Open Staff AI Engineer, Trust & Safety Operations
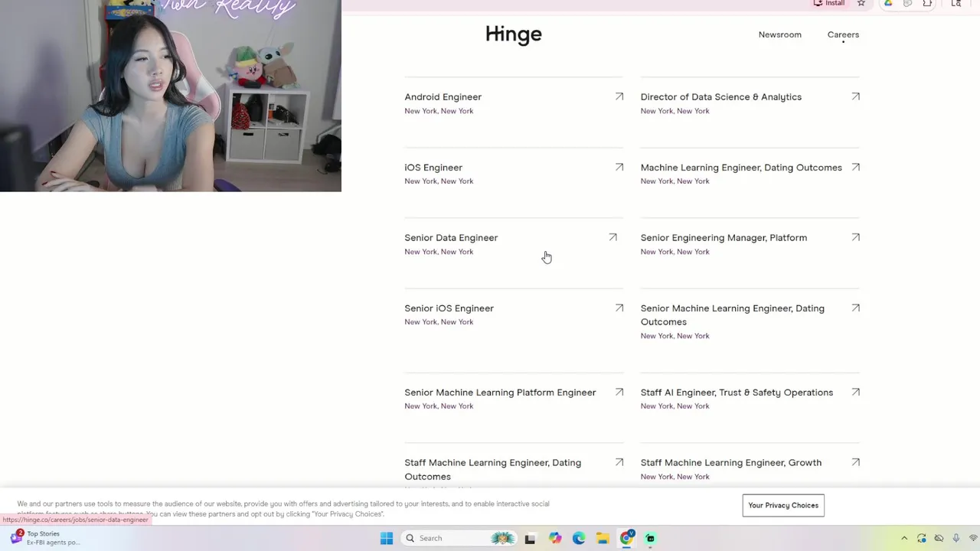Screen dimensions: 980x551 (737, 392)
